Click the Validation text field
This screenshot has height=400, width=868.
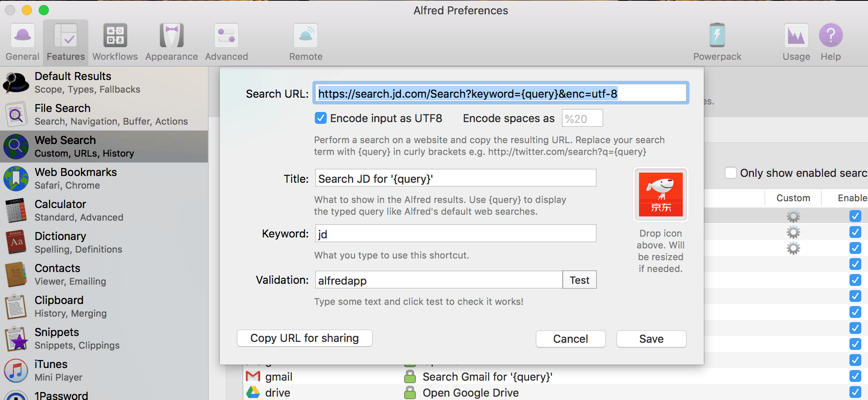pos(439,280)
